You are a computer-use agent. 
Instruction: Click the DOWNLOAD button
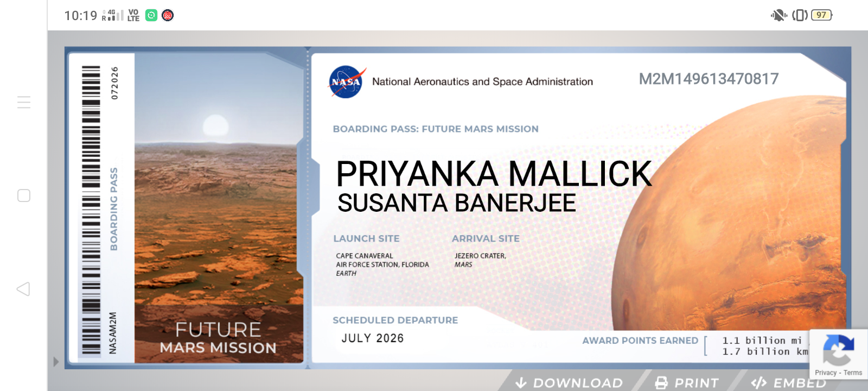(569, 382)
